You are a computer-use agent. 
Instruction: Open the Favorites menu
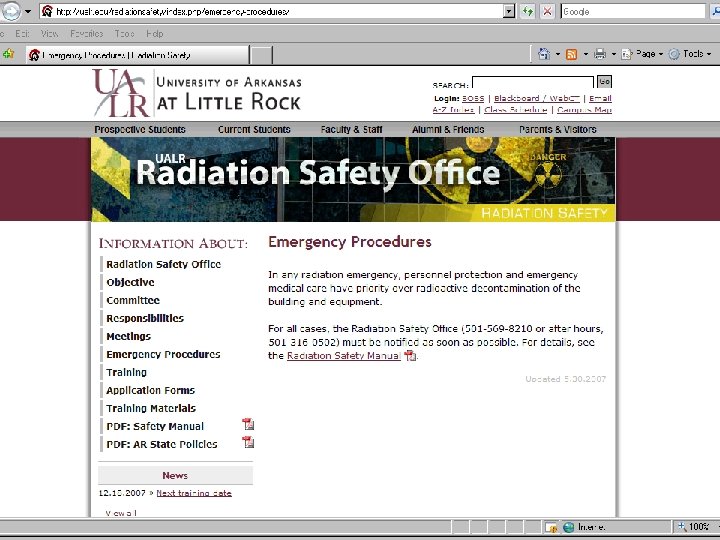[86, 34]
